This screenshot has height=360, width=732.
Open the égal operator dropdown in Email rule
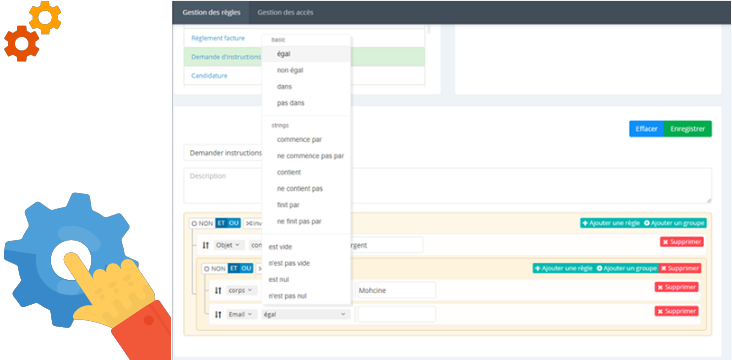coord(305,315)
